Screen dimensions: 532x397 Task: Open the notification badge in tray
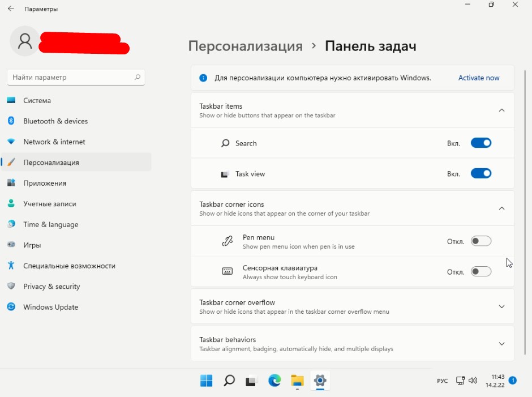513,381
